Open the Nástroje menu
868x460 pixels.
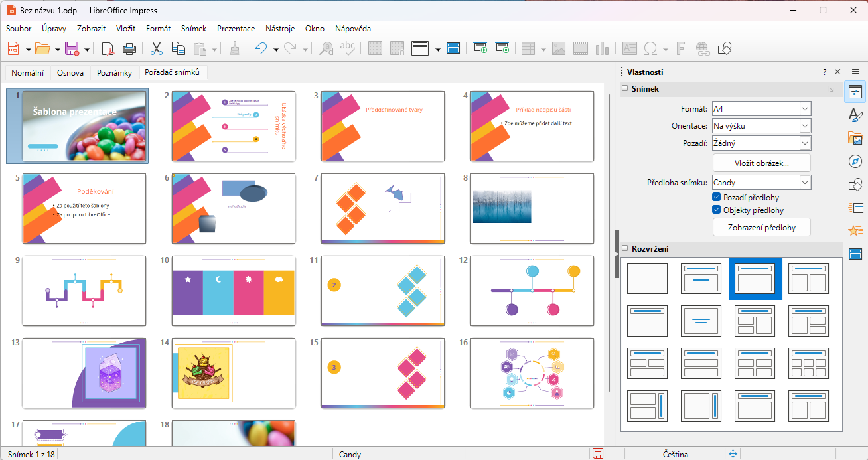pyautogui.click(x=280, y=29)
